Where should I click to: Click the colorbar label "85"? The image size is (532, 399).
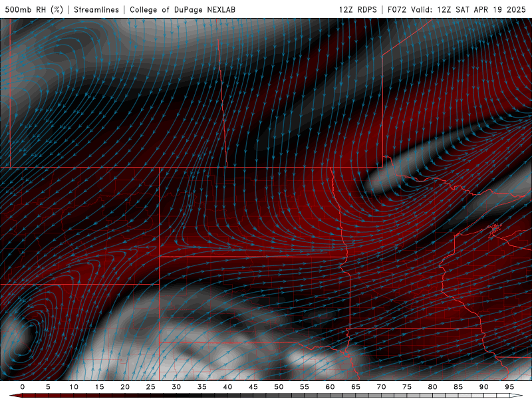458,387
